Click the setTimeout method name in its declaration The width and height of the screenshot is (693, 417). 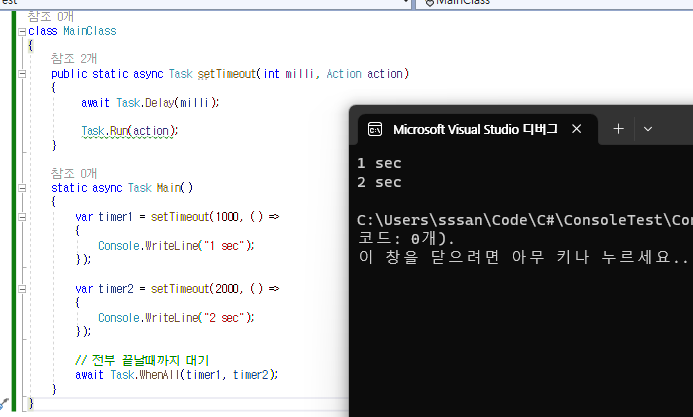pos(225,74)
